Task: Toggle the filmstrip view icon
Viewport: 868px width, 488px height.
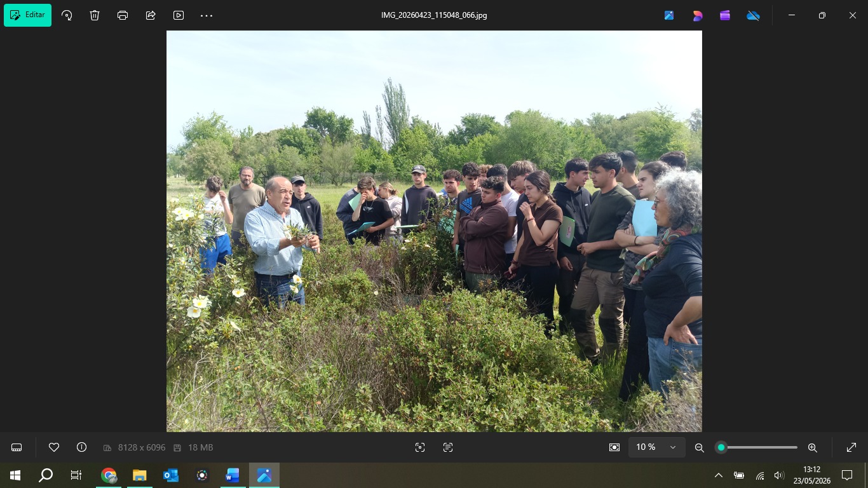Action: click(x=17, y=447)
